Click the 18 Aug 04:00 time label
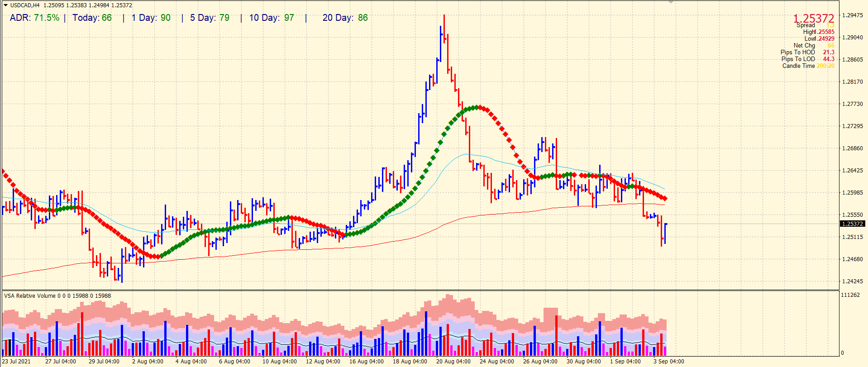The image size is (868, 367). pos(410,362)
